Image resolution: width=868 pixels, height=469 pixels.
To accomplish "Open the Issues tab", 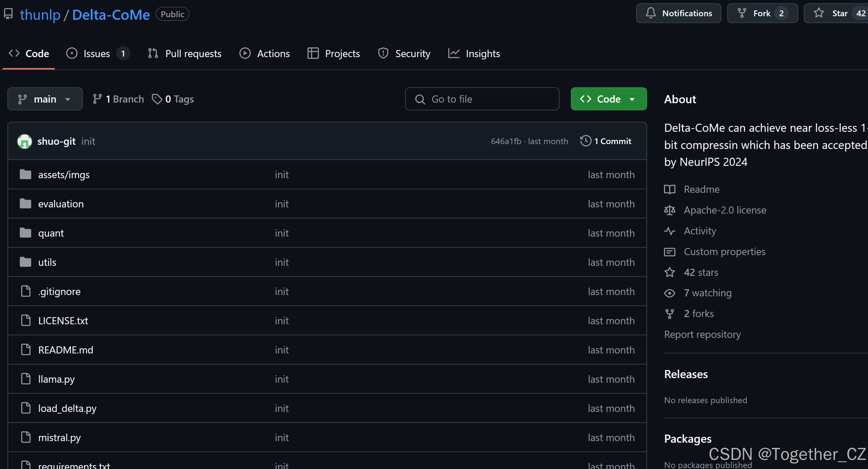I will coord(97,54).
